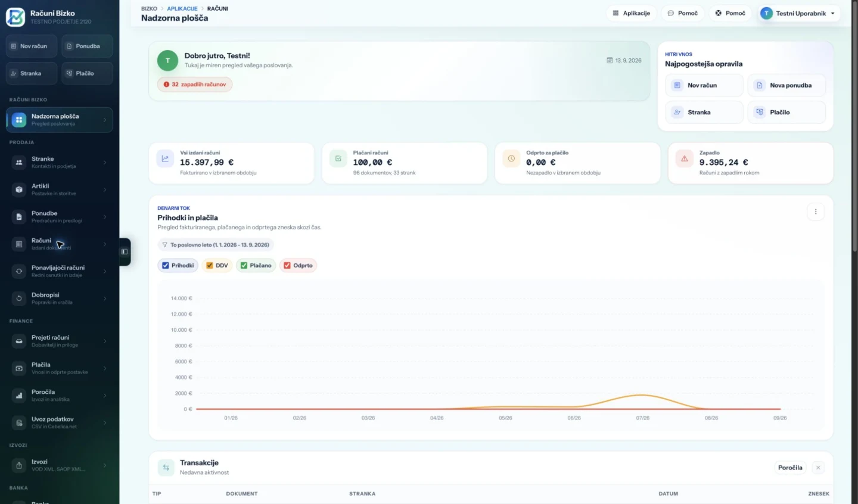This screenshot has width=858, height=504.
Task: Click the Plačani računi check icon
Action: click(338, 158)
